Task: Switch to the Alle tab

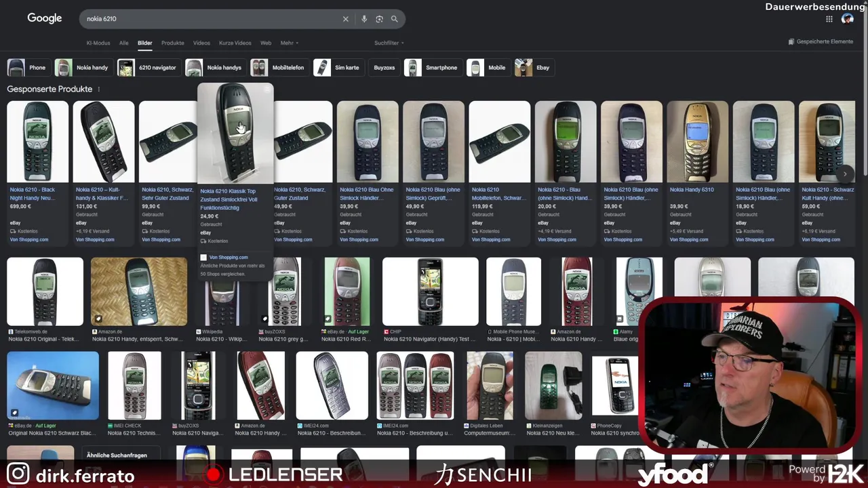Action: [124, 43]
